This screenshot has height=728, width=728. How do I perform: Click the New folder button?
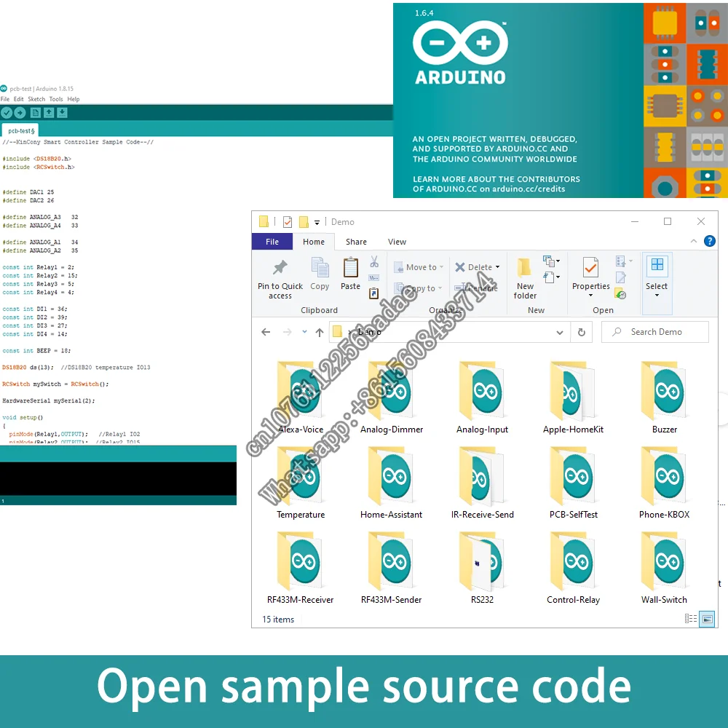(x=525, y=279)
